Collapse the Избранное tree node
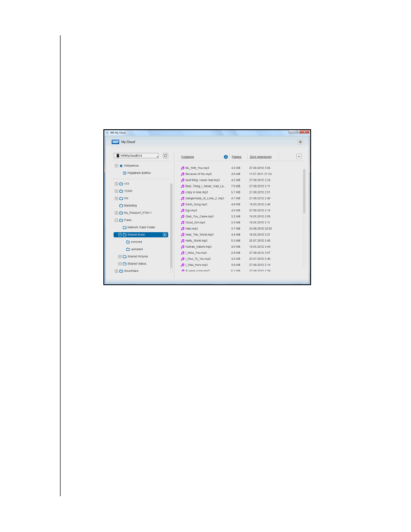The width and height of the screenshot is (411, 532). click(x=116, y=165)
